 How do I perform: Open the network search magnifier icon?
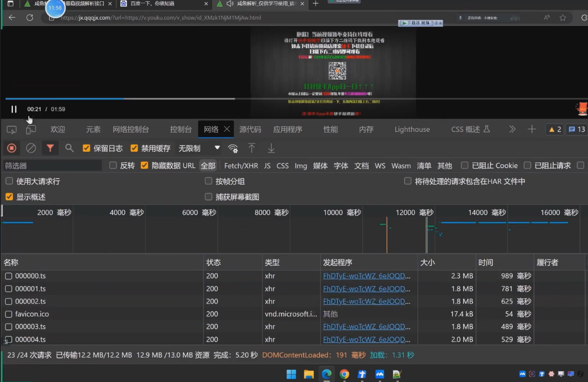click(69, 148)
